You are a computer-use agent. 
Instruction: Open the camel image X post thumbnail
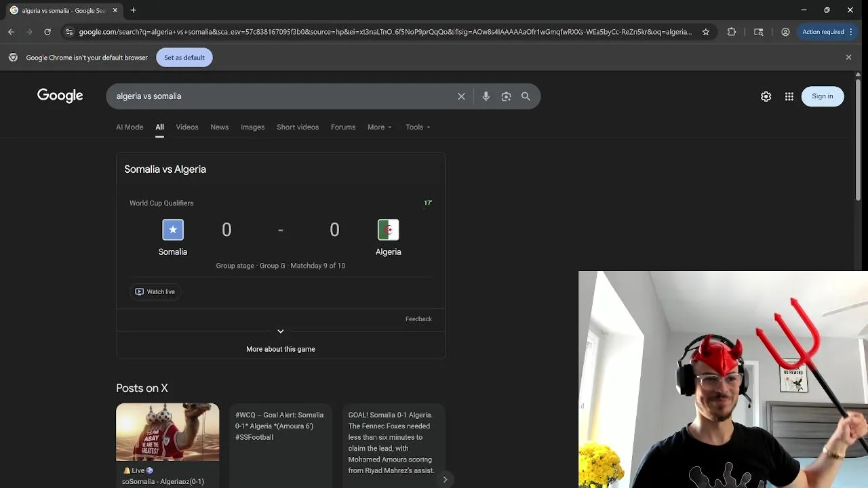pyautogui.click(x=167, y=432)
